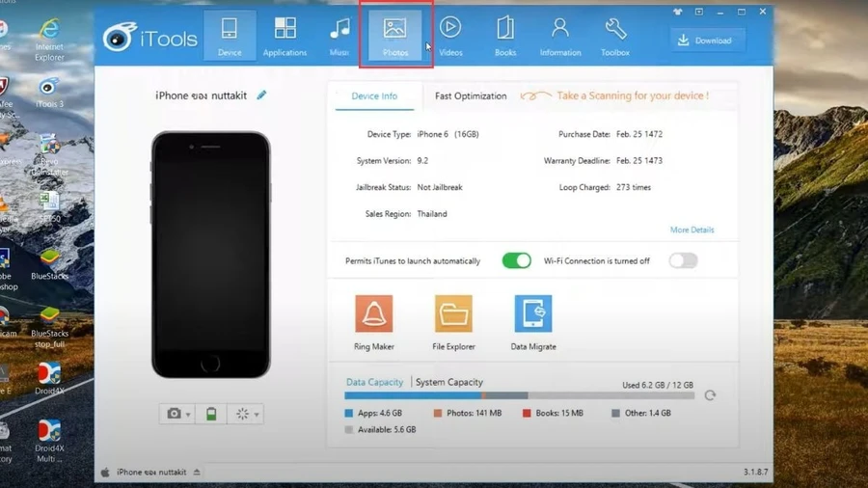This screenshot has width=868, height=488.
Task: Click the skin shirt icon in title bar
Action: (x=678, y=12)
